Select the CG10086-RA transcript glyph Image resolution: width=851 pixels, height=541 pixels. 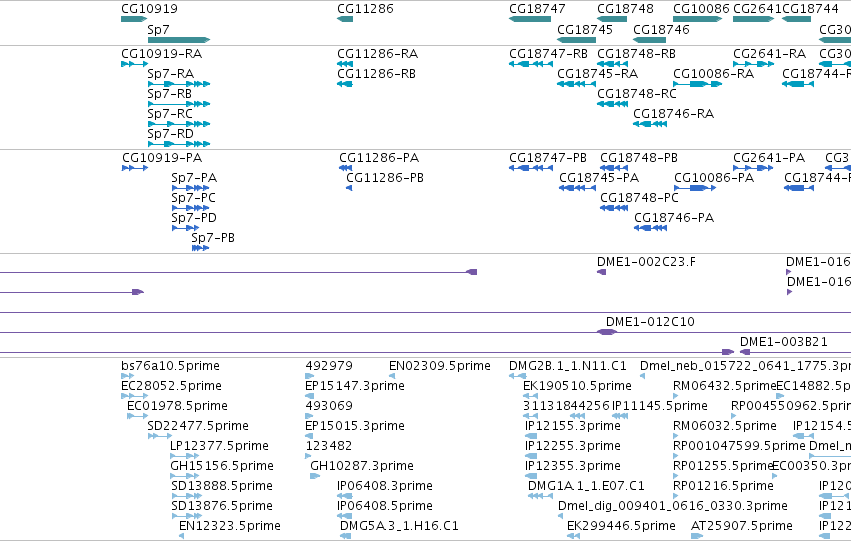coord(697,84)
